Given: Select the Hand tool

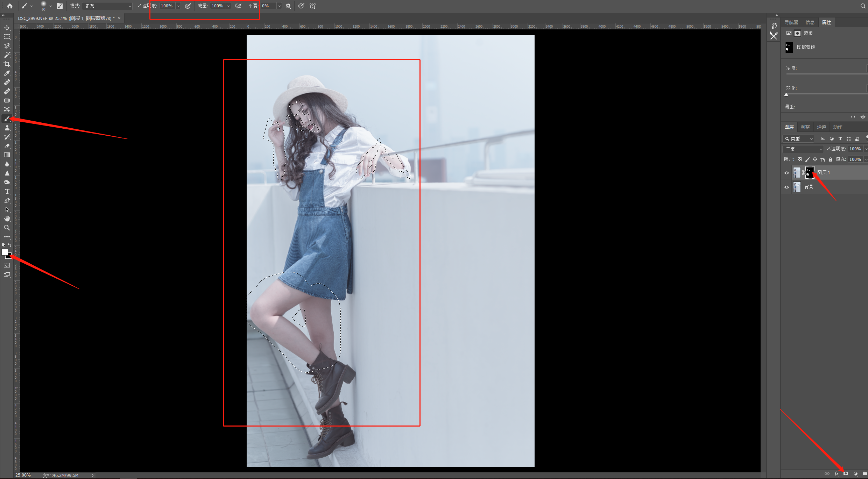Looking at the screenshot, I should [7, 219].
